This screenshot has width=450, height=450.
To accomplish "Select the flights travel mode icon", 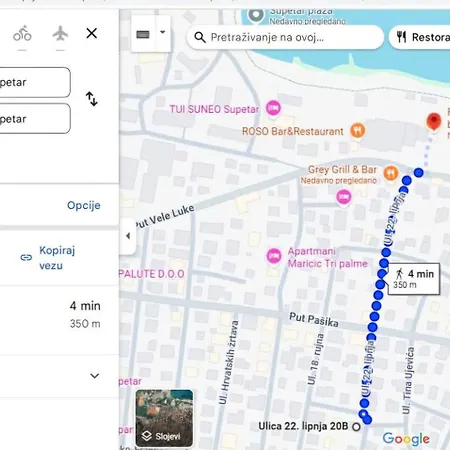I will [60, 34].
